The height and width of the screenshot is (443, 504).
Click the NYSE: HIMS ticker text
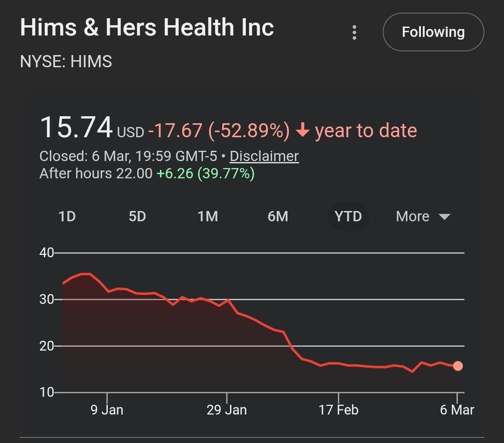click(x=66, y=62)
